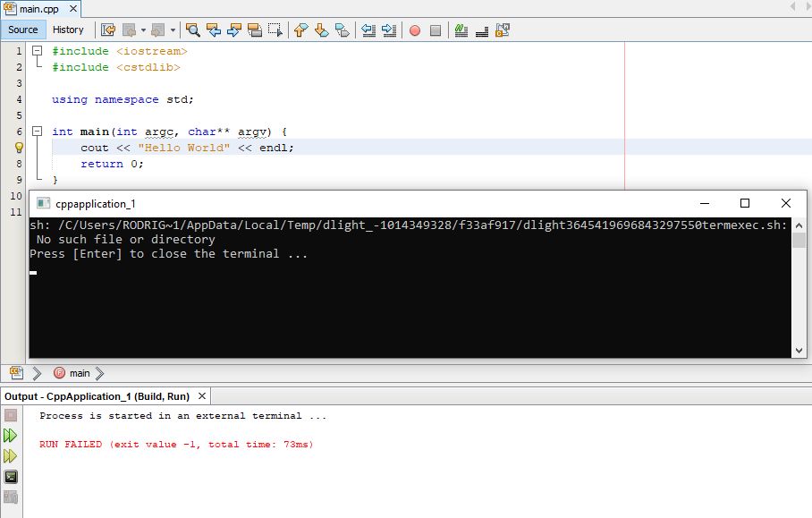The image size is (812, 518).
Task: Select the main.cpp editor tab
Action: coord(38,9)
